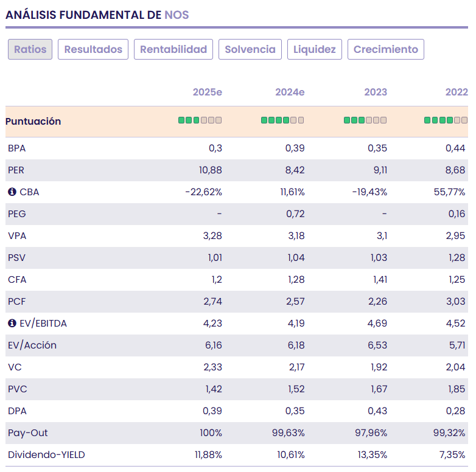Click the Dividendo-YIELD row label
Screen dimensions: 476x472
click(x=46, y=455)
